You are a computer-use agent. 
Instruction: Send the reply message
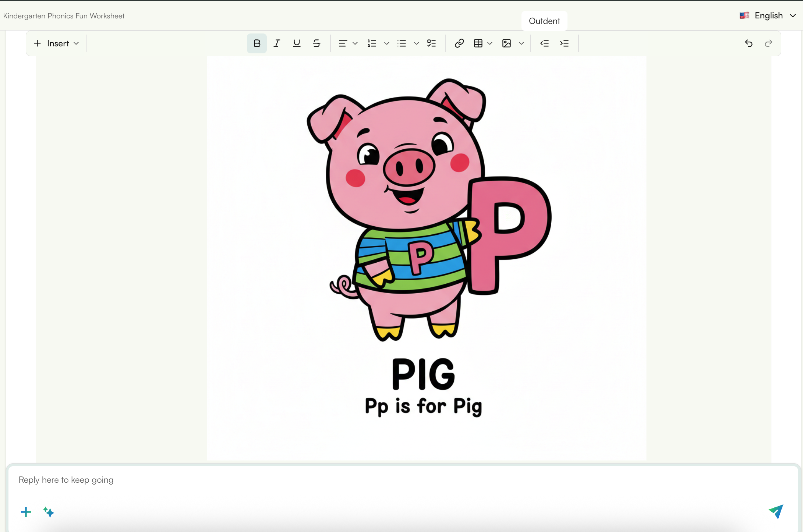(x=776, y=512)
